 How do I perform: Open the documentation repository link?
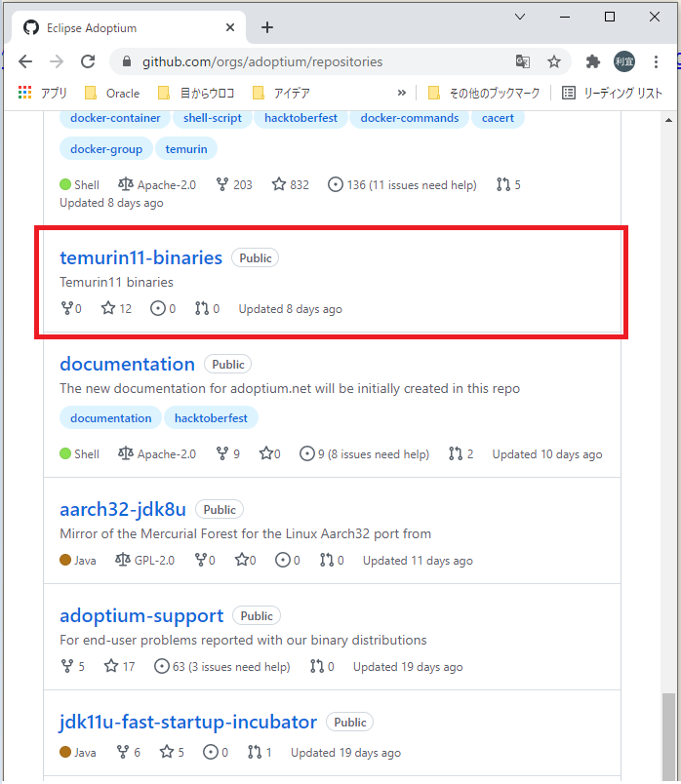click(127, 364)
